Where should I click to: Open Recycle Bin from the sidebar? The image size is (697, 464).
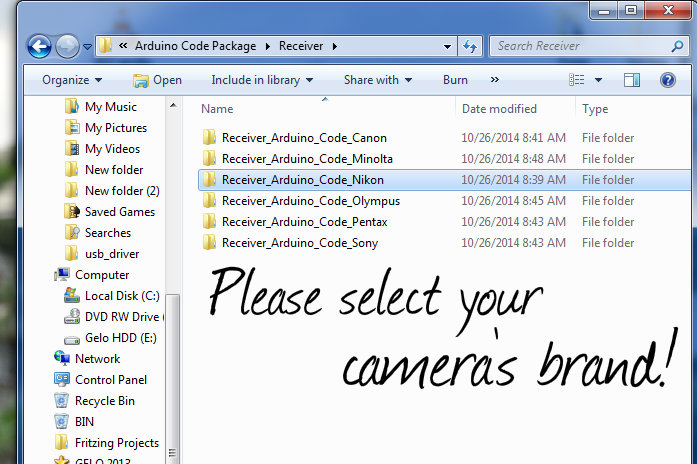pyautogui.click(x=104, y=401)
